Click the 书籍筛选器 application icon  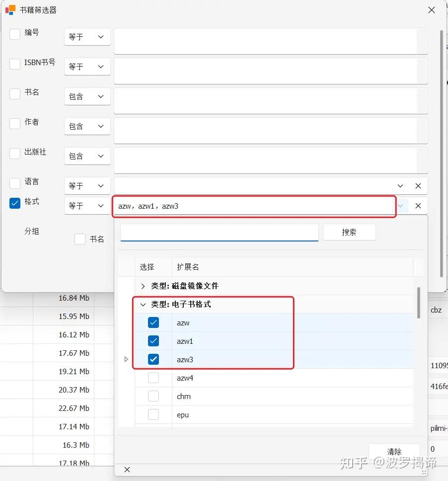coord(10,10)
